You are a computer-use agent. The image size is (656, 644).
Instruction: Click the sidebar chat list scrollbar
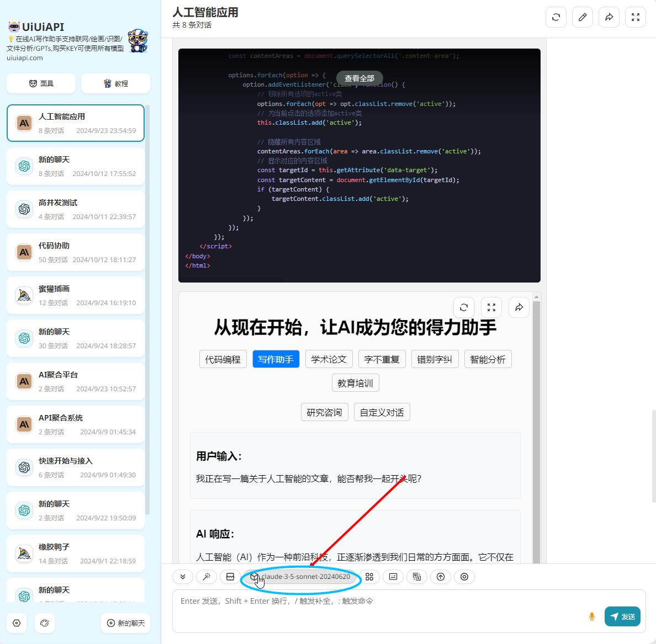pyautogui.click(x=147, y=310)
